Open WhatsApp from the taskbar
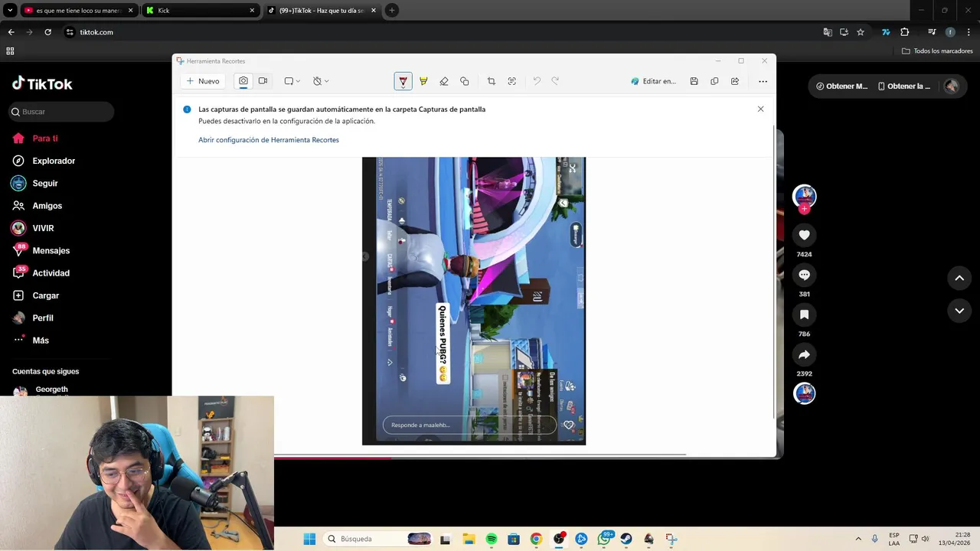Screen dimensions: 980x551 (604, 539)
